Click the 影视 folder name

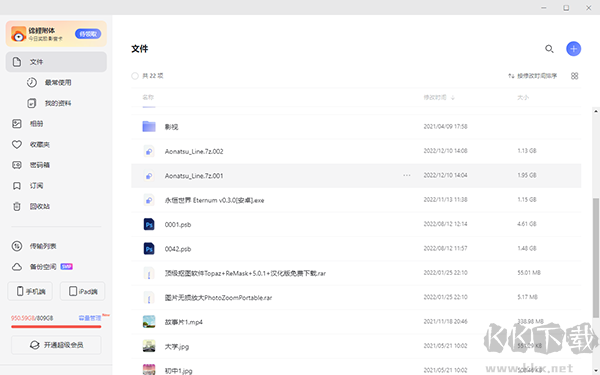[171, 127]
